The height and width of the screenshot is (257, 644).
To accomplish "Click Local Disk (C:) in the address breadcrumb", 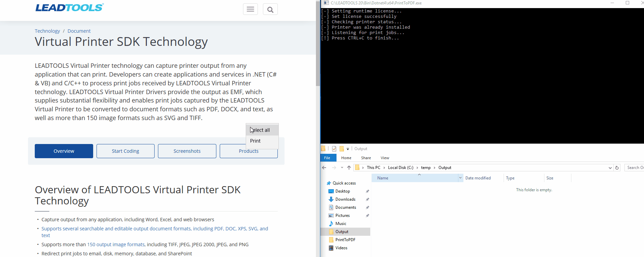I will point(401,168).
